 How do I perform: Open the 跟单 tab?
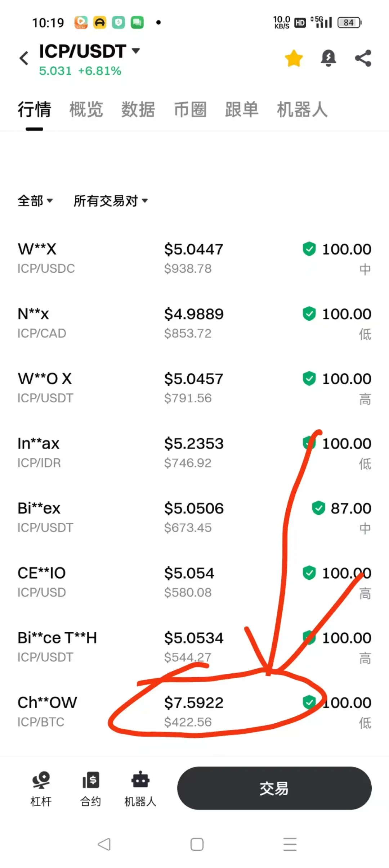click(x=242, y=109)
